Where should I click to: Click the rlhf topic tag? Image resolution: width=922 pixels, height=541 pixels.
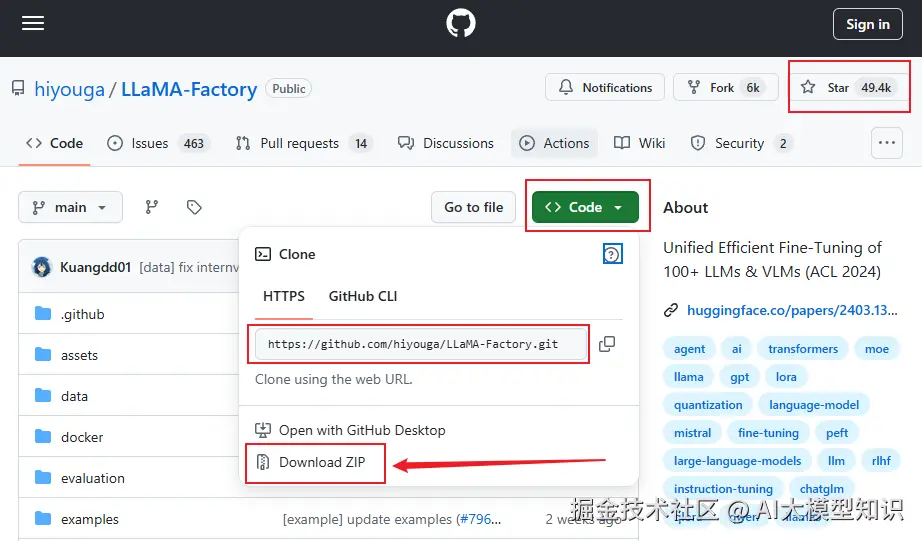pos(881,461)
